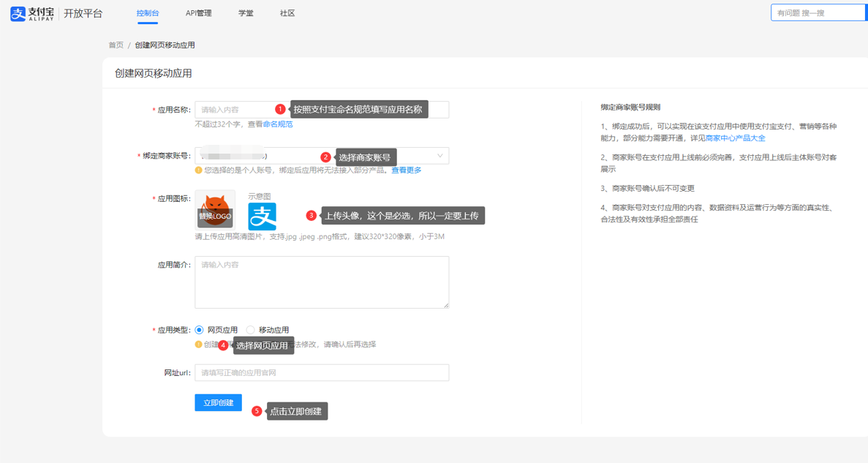
Task: Click the Alipay logo in header
Action: click(32, 13)
